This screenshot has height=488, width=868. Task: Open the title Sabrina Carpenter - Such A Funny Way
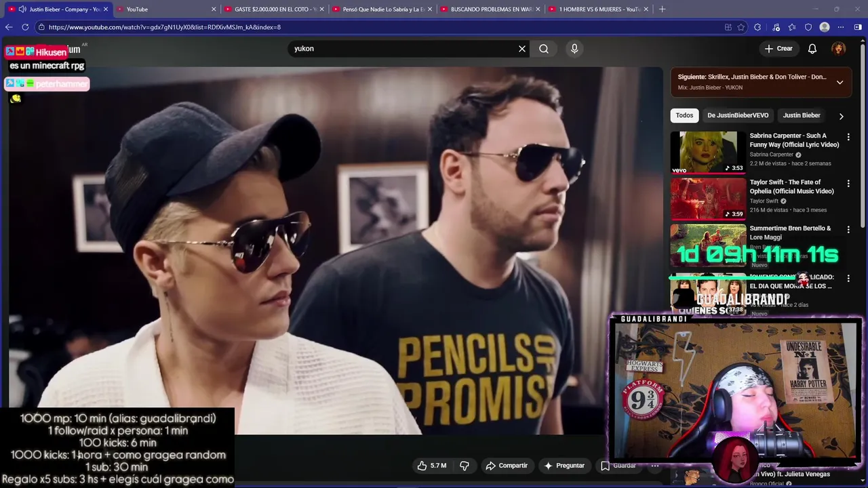pos(794,140)
